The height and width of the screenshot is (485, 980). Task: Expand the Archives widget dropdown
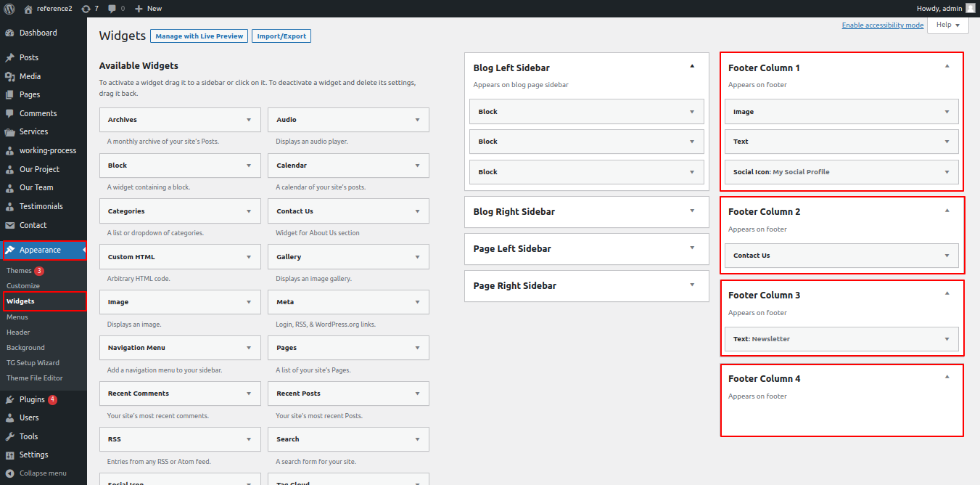click(249, 120)
